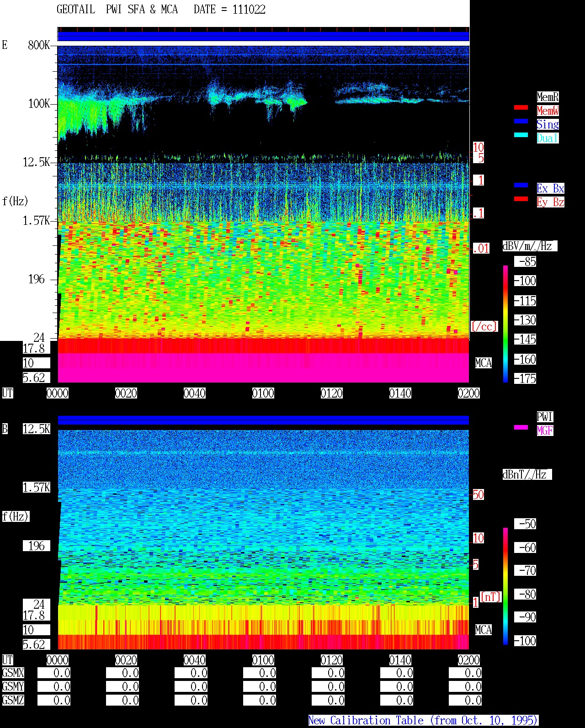Click the red Ey Bz legend swatch
This screenshot has height=728, width=585.
click(x=521, y=199)
